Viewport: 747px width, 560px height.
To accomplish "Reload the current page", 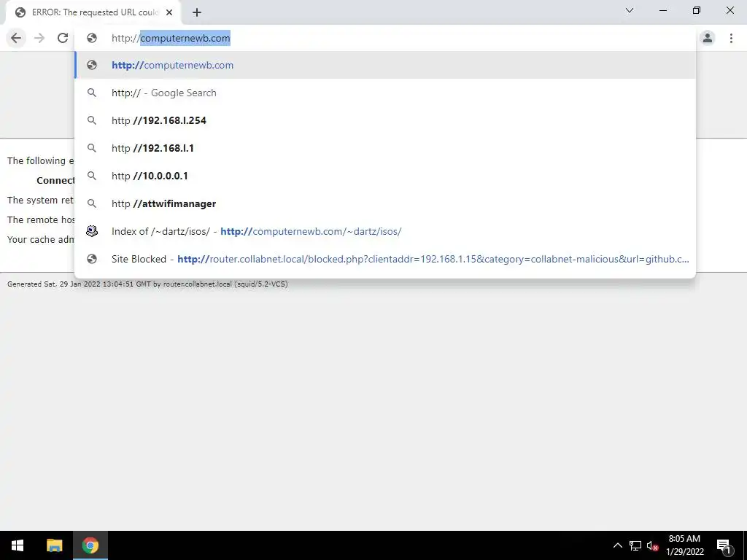I will point(63,38).
